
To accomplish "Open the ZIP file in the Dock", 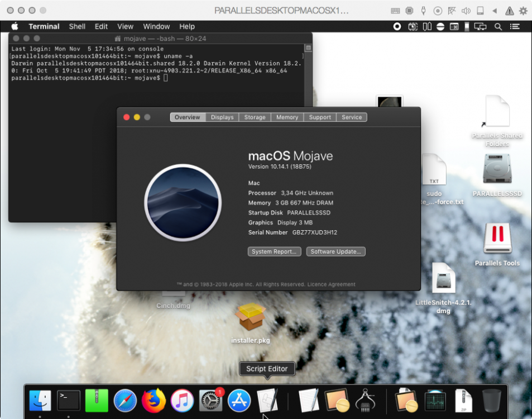I will tap(463, 401).
